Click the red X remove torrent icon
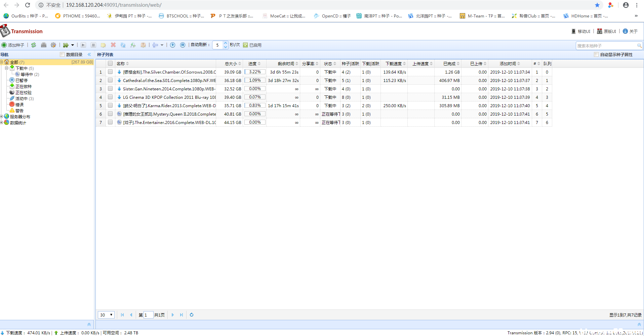This screenshot has height=336, width=644. coord(113,45)
